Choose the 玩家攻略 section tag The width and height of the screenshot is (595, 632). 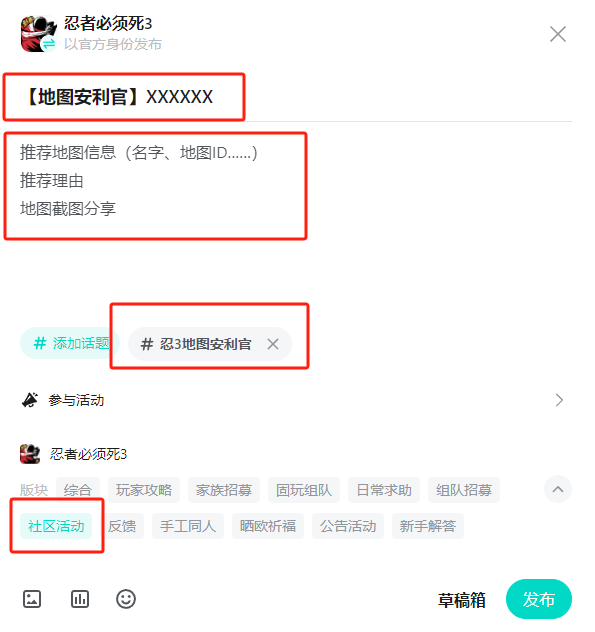(x=144, y=490)
